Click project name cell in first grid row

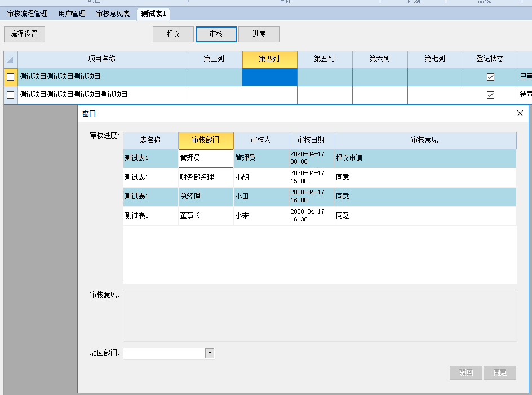[x=102, y=77]
